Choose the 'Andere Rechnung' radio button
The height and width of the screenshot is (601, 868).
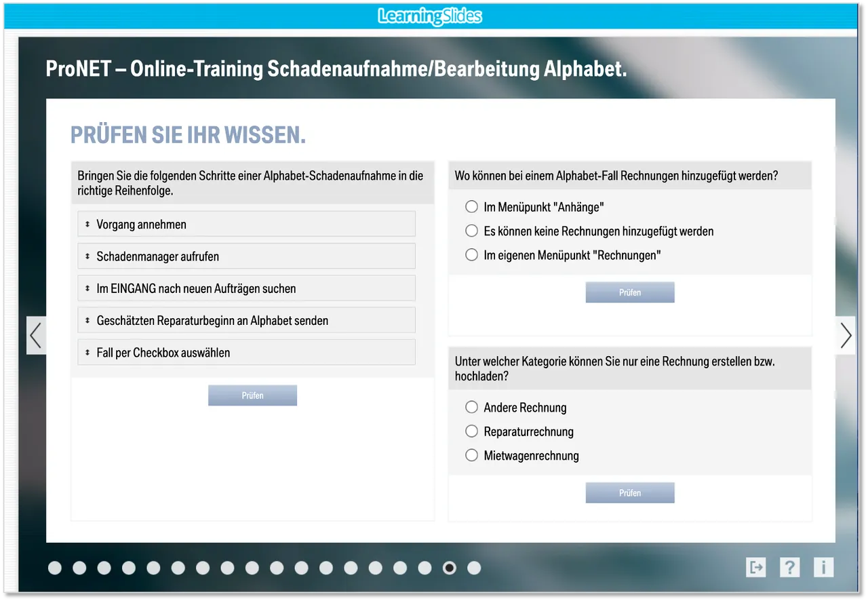tap(472, 407)
